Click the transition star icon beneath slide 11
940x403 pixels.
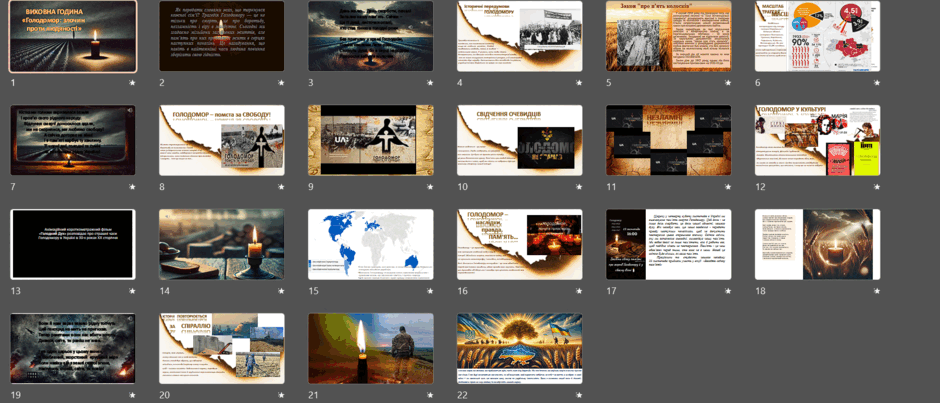click(727, 187)
